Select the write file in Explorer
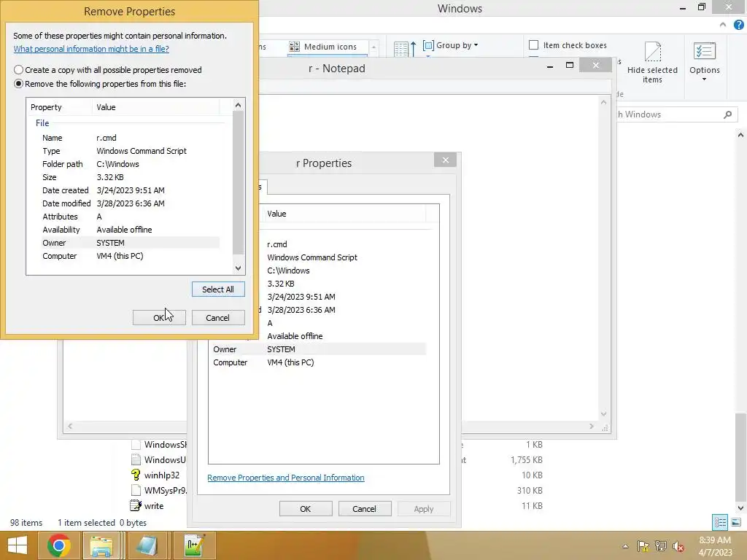This screenshot has height=560, width=747. pyautogui.click(x=147, y=506)
